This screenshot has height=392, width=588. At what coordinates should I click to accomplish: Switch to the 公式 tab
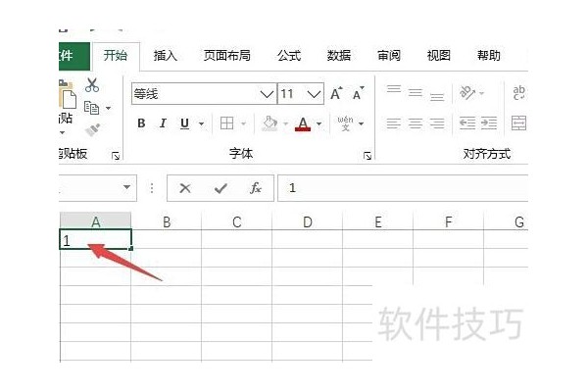click(289, 56)
